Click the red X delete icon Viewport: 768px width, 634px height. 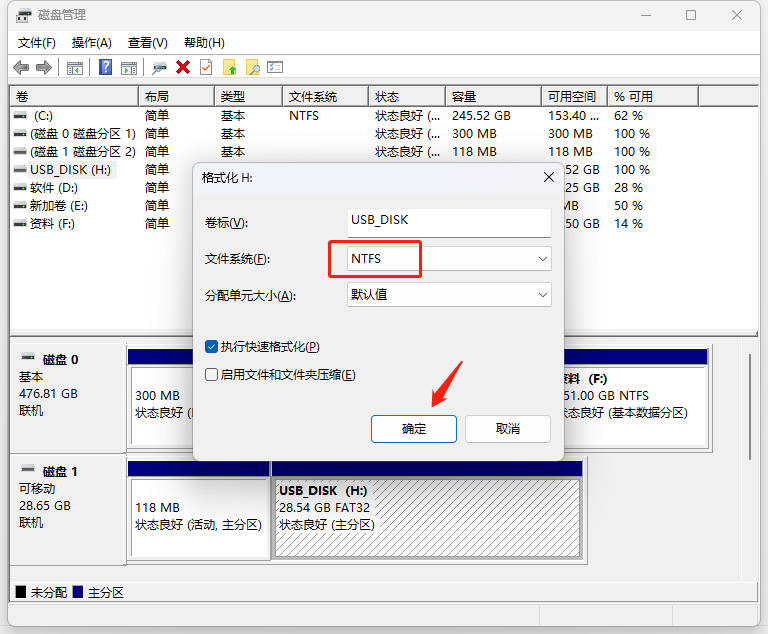183,67
